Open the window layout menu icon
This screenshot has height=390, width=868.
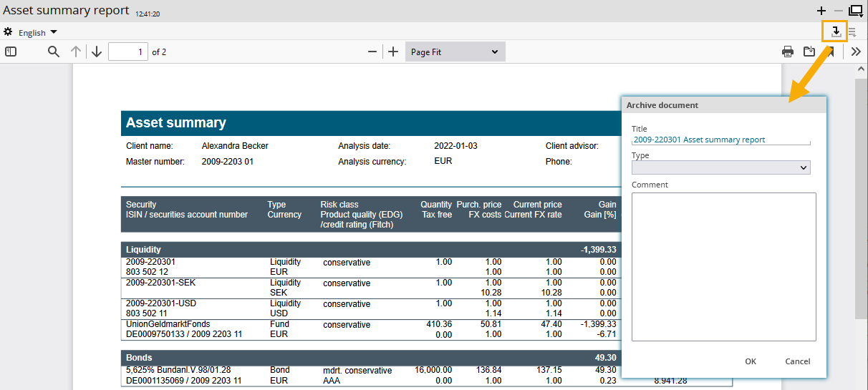coord(855,11)
